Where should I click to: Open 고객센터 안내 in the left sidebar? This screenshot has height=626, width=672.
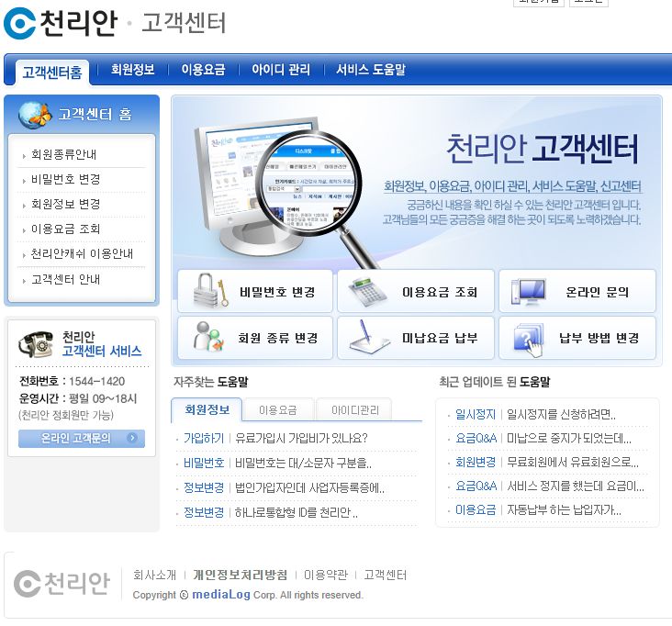click(x=65, y=279)
